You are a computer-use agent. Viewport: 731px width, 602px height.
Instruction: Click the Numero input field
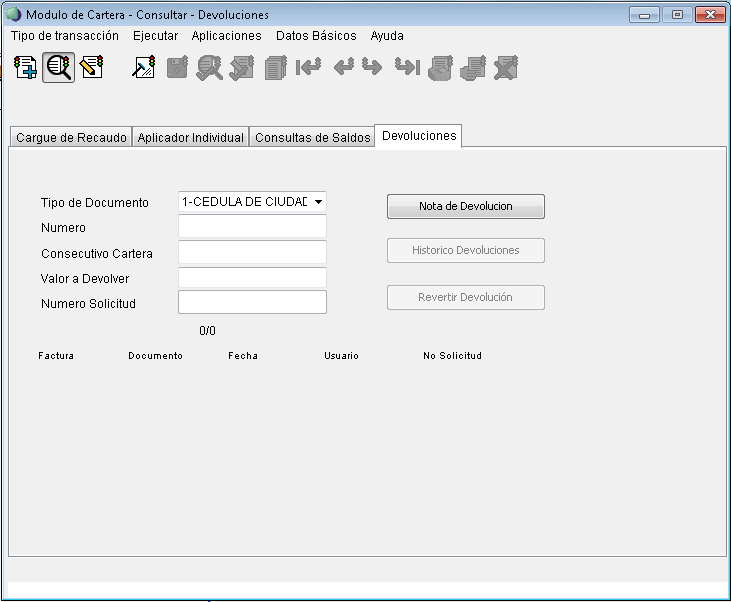pos(252,227)
